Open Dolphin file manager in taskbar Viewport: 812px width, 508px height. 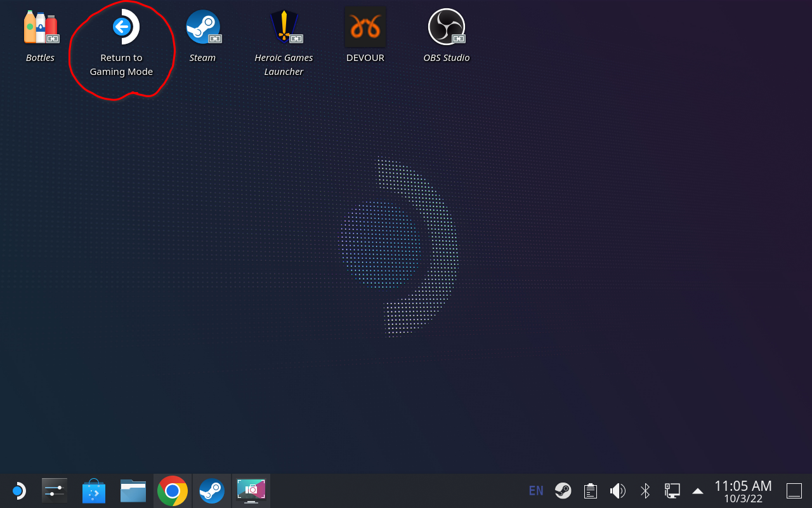[133, 491]
